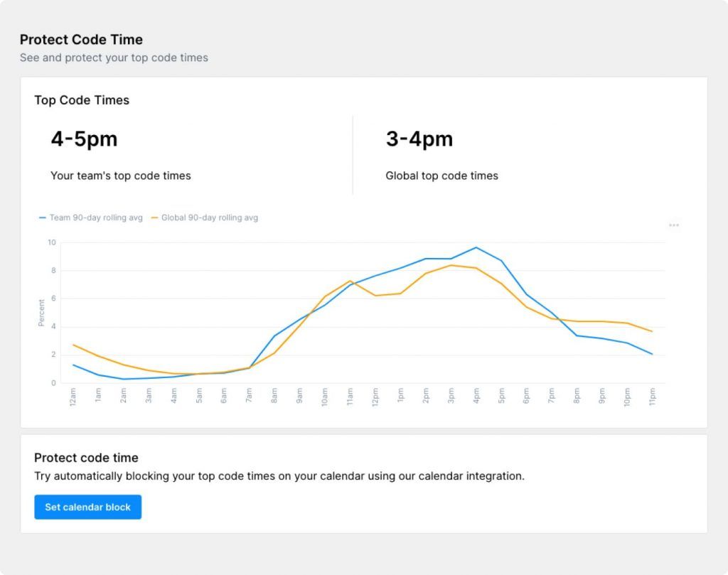728x575 pixels.
Task: Click the 10 gridline value on y-axis
Action: pyautogui.click(x=50, y=242)
